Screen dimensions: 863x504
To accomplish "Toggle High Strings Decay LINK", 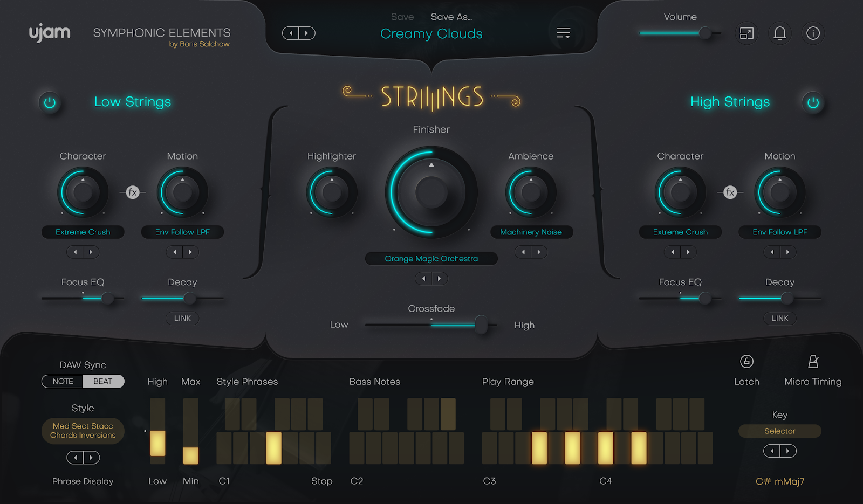I will 780,318.
